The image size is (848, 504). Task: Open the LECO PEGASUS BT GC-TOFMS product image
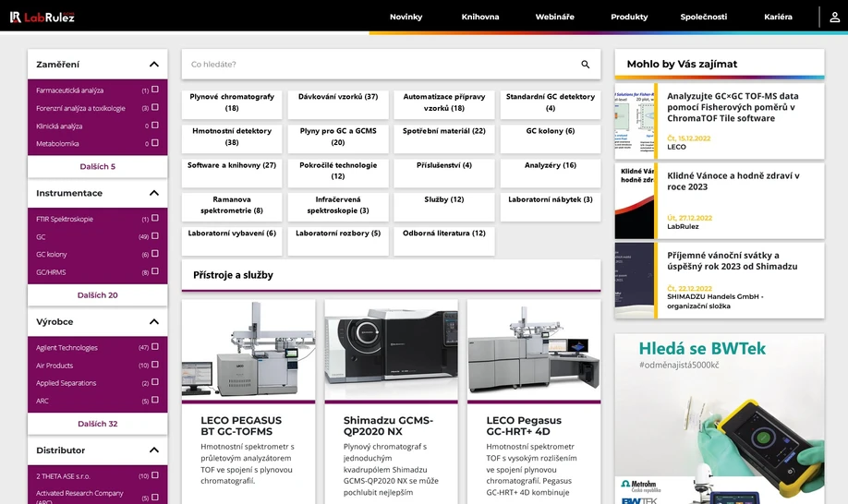tap(248, 350)
